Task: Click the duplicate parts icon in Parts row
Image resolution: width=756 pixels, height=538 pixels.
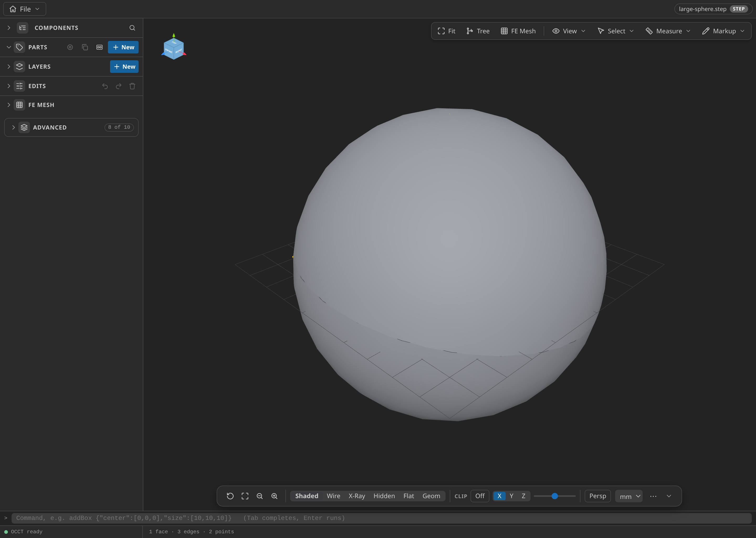Action: coord(85,47)
